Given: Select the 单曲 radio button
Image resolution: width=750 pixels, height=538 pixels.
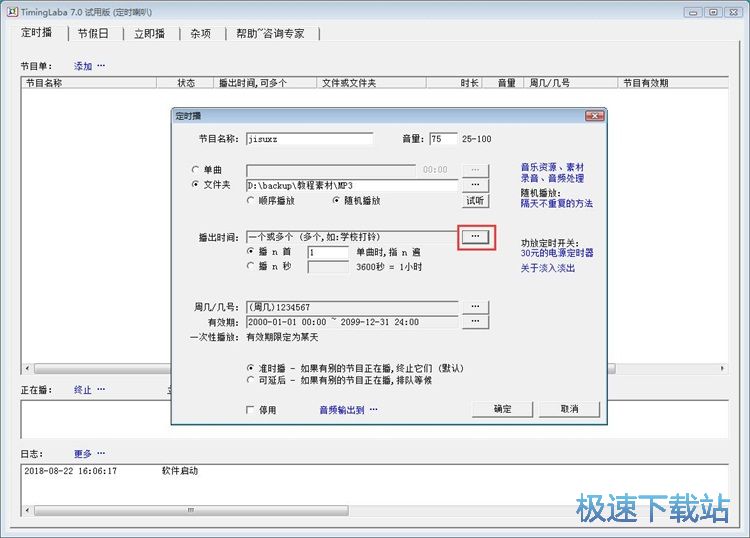Looking at the screenshot, I should coord(195,169).
